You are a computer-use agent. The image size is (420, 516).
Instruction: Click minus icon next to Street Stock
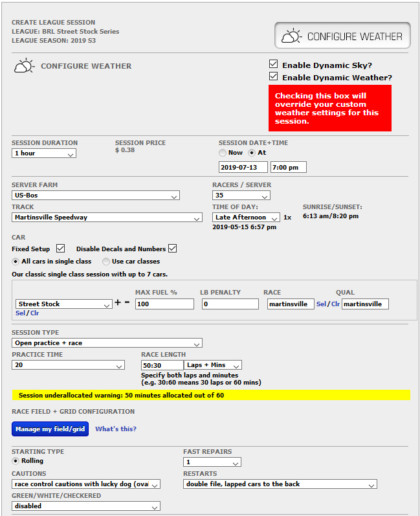pyautogui.click(x=127, y=303)
